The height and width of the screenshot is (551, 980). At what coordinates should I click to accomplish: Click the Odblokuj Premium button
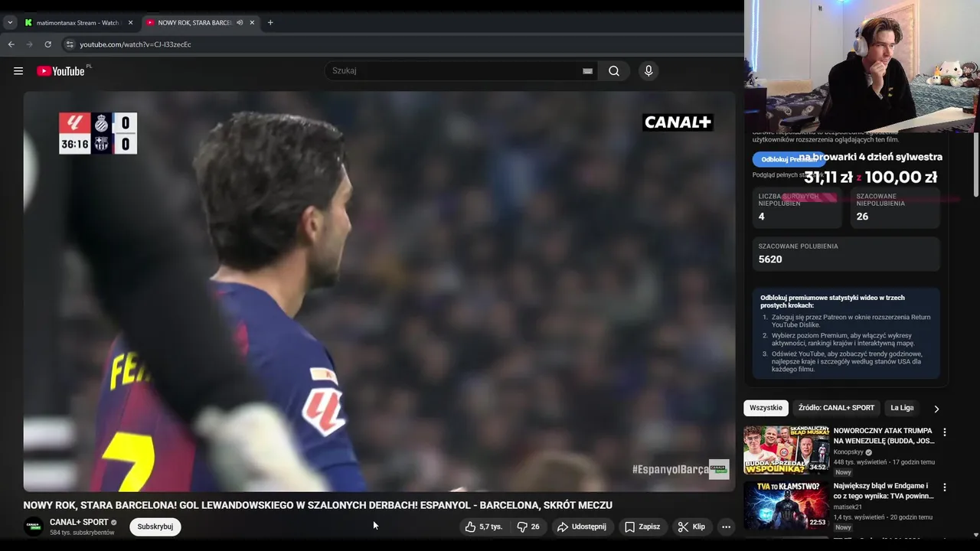pyautogui.click(x=789, y=159)
